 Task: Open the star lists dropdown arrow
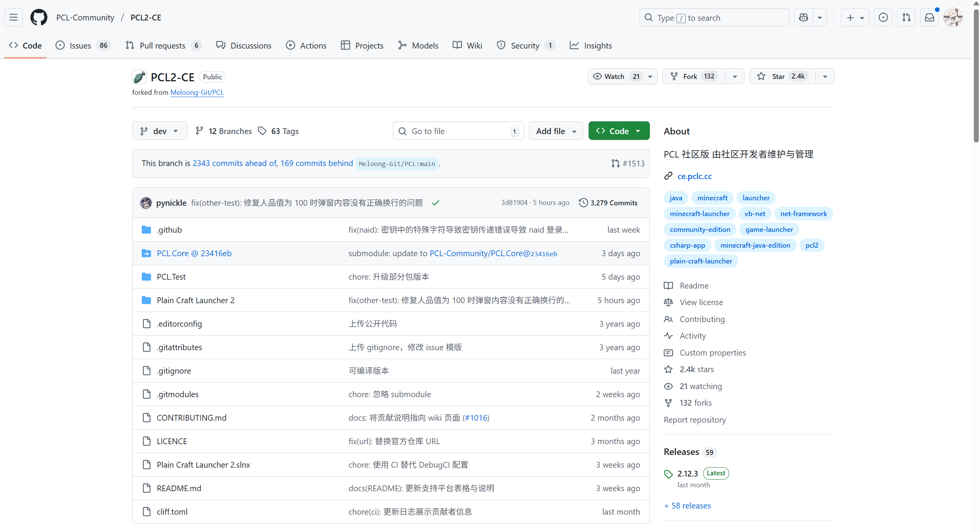click(x=825, y=76)
